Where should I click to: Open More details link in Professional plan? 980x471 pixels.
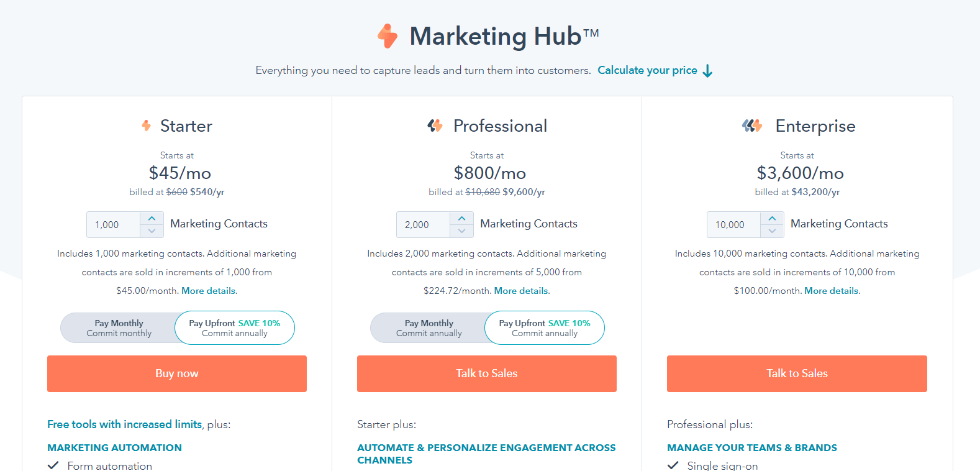pyautogui.click(x=522, y=291)
